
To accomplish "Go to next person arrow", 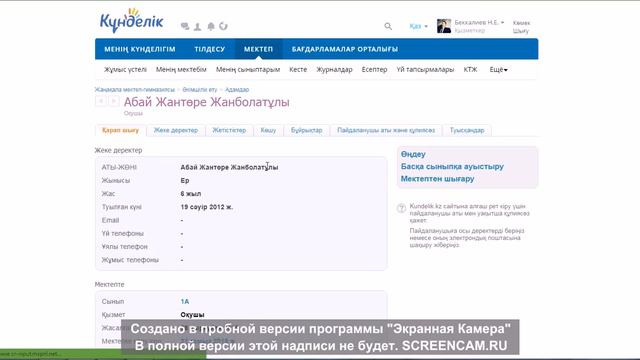I will (114, 101).
